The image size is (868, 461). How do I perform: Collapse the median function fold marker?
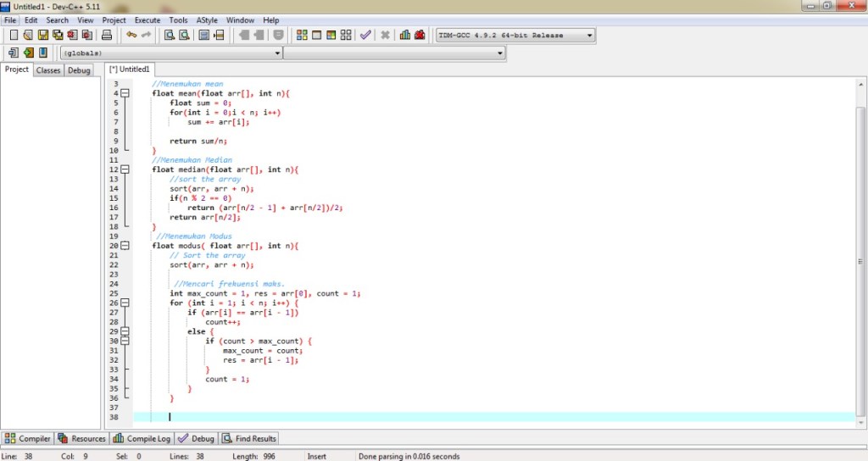125,169
